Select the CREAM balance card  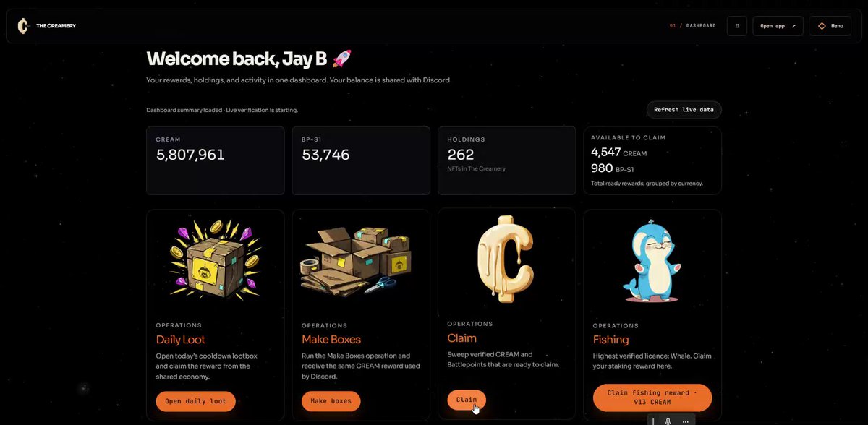[x=215, y=160]
